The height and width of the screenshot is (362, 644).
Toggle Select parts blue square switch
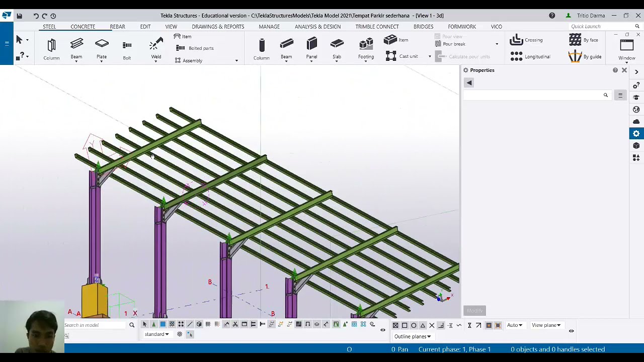163,324
